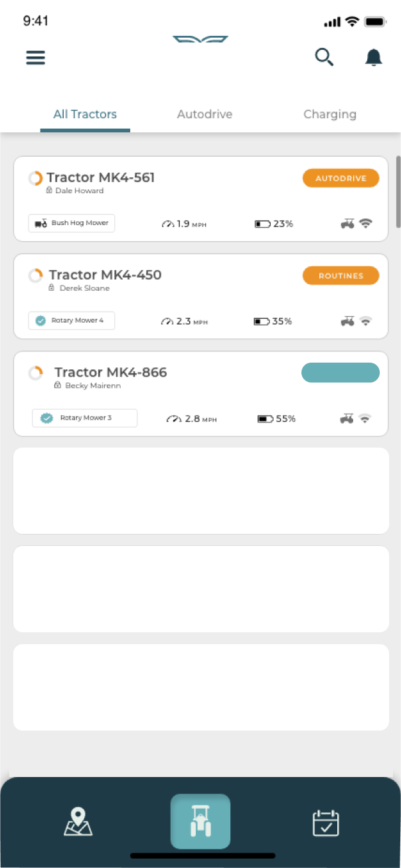401x868 pixels.
Task: Click the lock icon beside Dale Howard
Action: (x=50, y=190)
